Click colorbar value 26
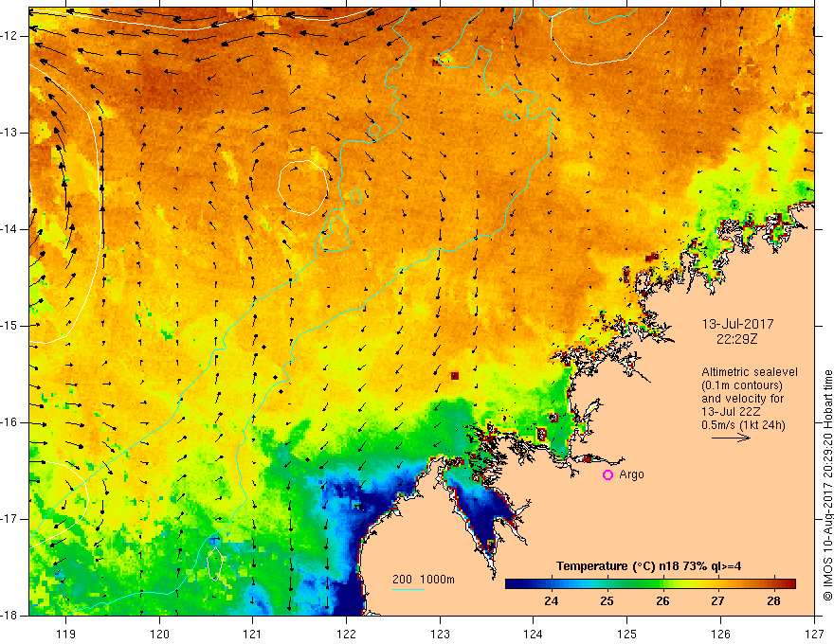Viewport: 834px width, 644px height. [x=662, y=601]
